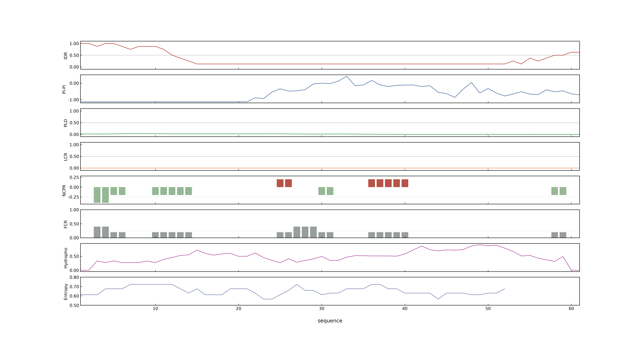Click the LCR y-axis label

coord(66,157)
